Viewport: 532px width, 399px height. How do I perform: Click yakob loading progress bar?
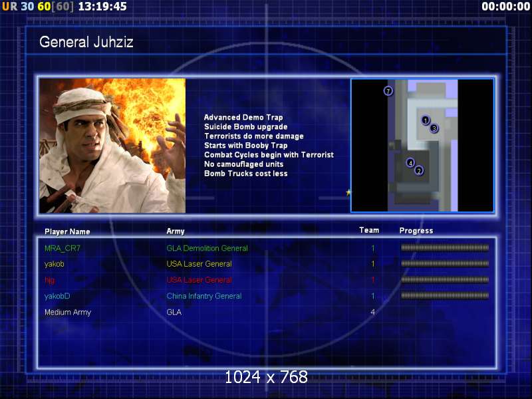445,263
